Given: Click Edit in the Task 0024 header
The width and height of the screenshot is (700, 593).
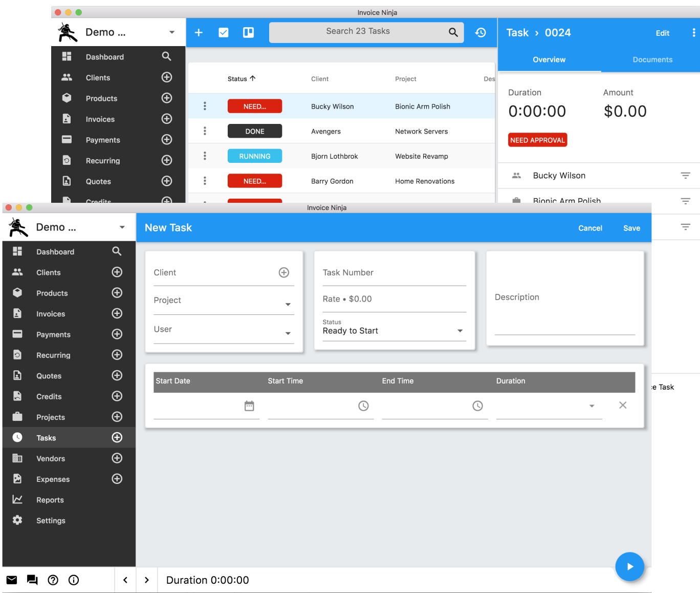Looking at the screenshot, I should 663,33.
